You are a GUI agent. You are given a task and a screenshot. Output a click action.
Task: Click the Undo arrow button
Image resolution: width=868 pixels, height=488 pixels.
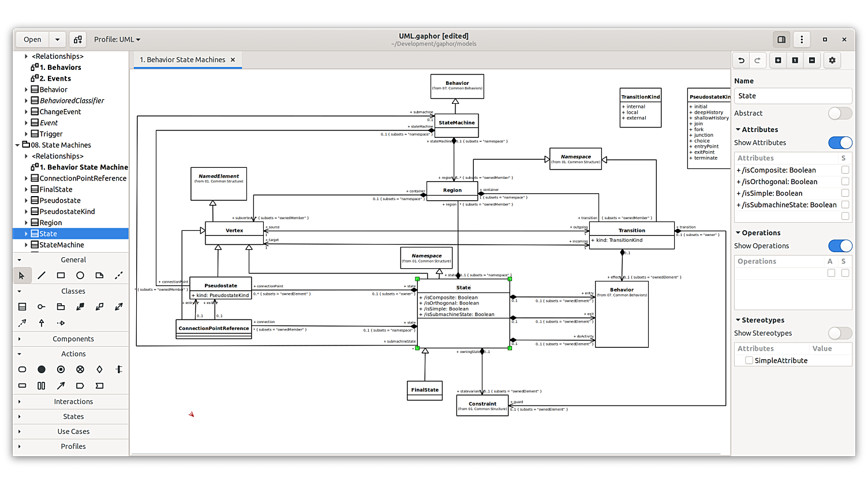coord(742,61)
